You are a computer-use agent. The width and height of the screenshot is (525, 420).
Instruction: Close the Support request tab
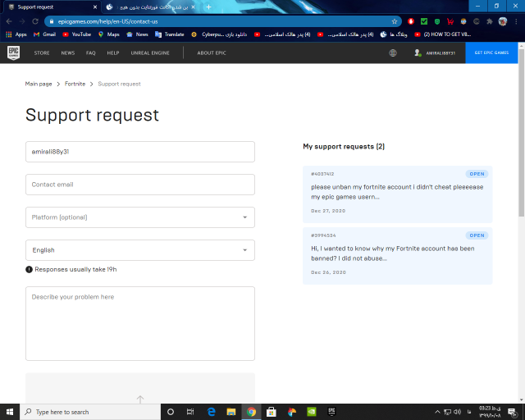pos(95,7)
